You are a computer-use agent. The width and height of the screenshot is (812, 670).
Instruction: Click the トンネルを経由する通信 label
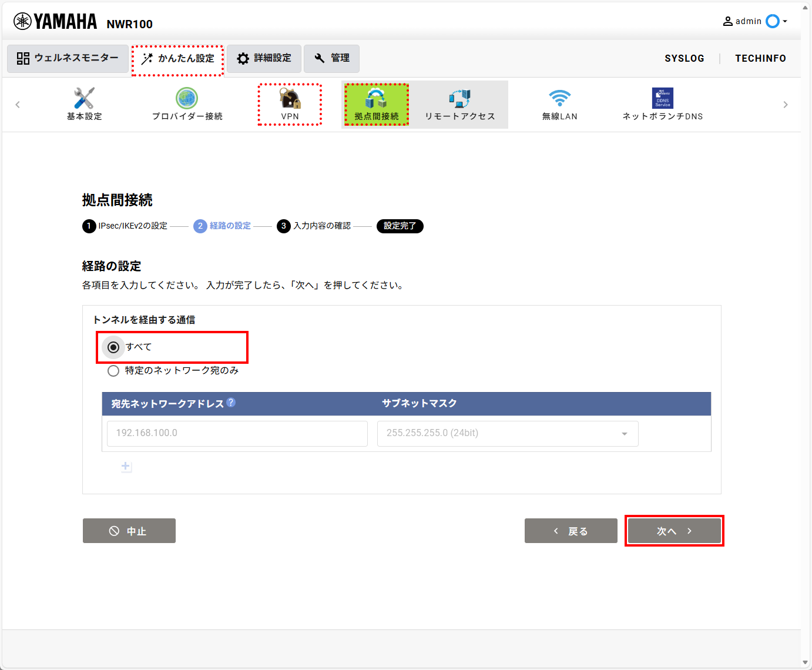click(145, 320)
